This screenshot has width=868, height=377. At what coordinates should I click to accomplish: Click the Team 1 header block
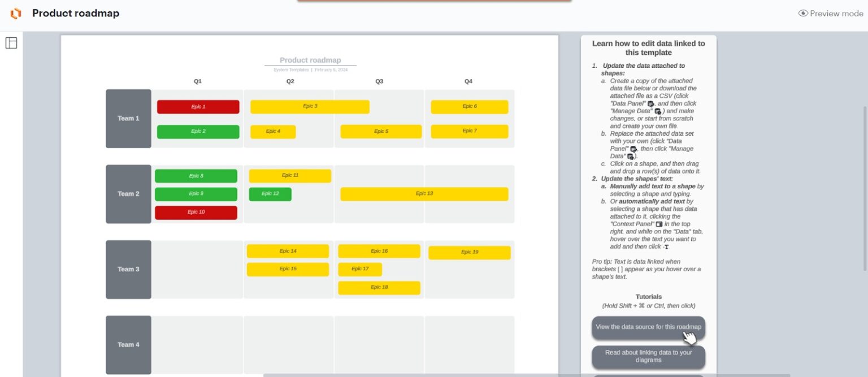128,118
